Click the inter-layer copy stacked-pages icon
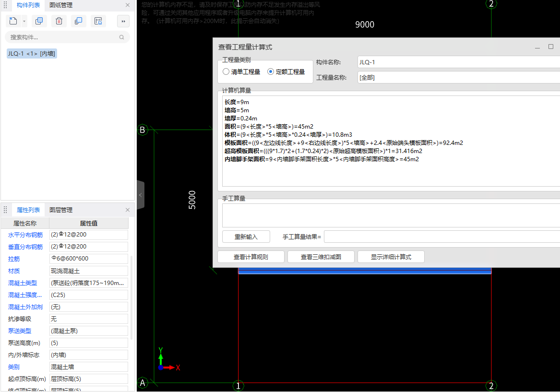Image resolution: width=560 pixels, height=392 pixels. pos(78,21)
